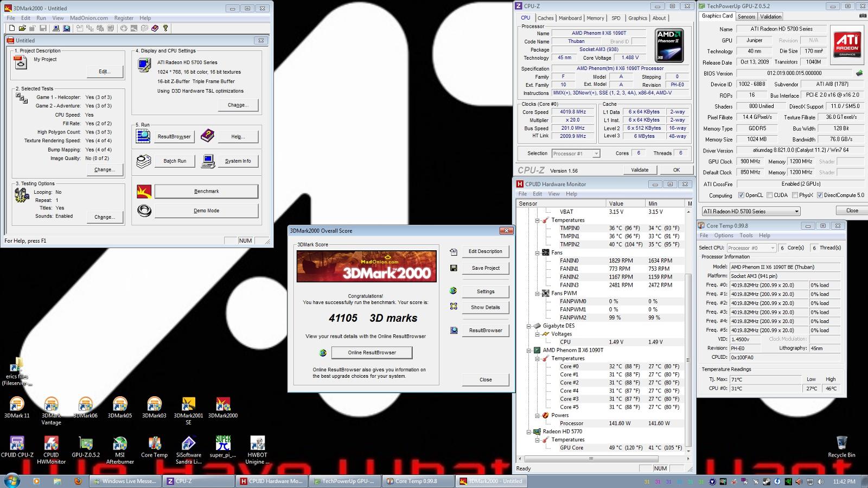Image resolution: width=868 pixels, height=488 pixels.
Task: Click the Windows Start orb
Action: pos(12,480)
